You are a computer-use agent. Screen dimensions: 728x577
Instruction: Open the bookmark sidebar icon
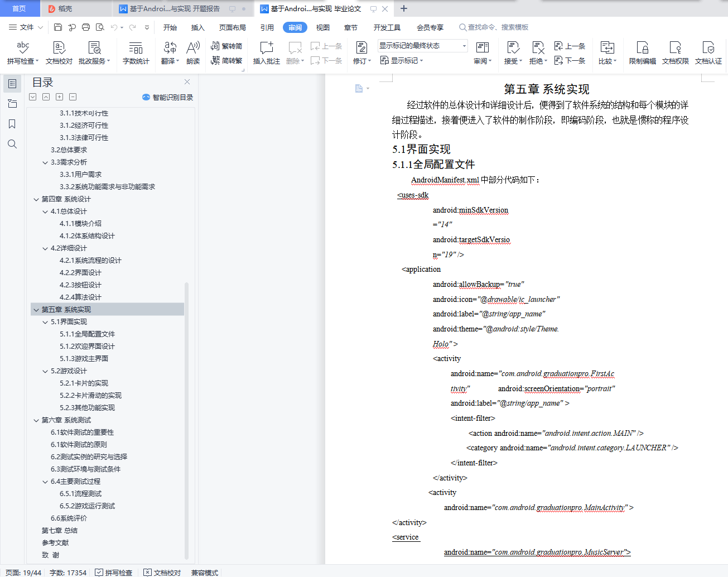(12, 124)
